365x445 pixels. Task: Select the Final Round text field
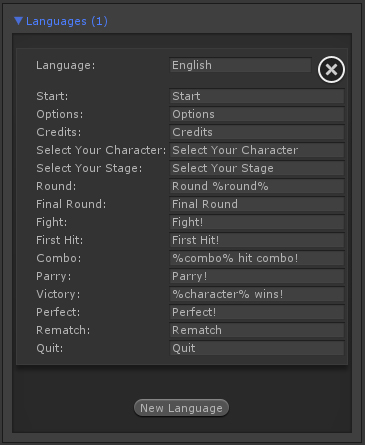[257, 204]
